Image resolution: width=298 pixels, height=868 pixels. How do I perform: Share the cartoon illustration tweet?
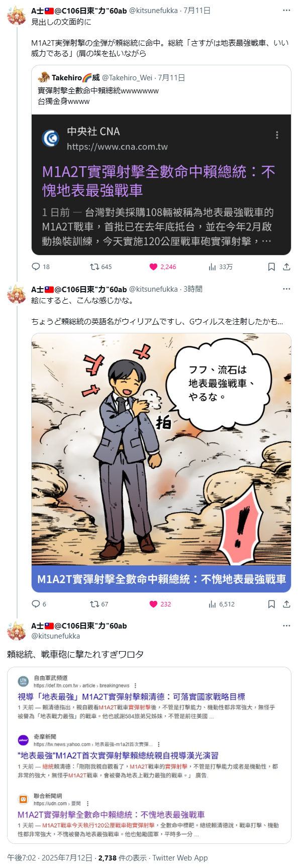pyautogui.click(x=286, y=604)
